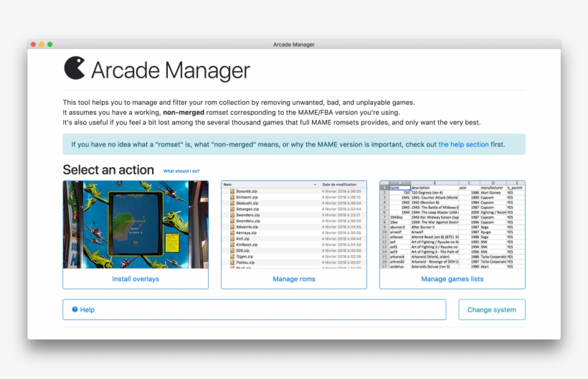588x379 pixels.
Task: Open the help section link
Action: 463,144
